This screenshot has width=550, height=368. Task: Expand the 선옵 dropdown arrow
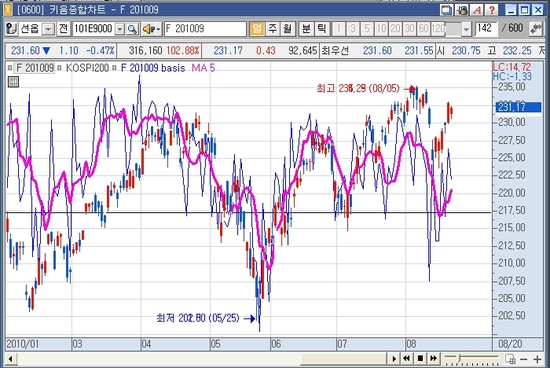48,29
